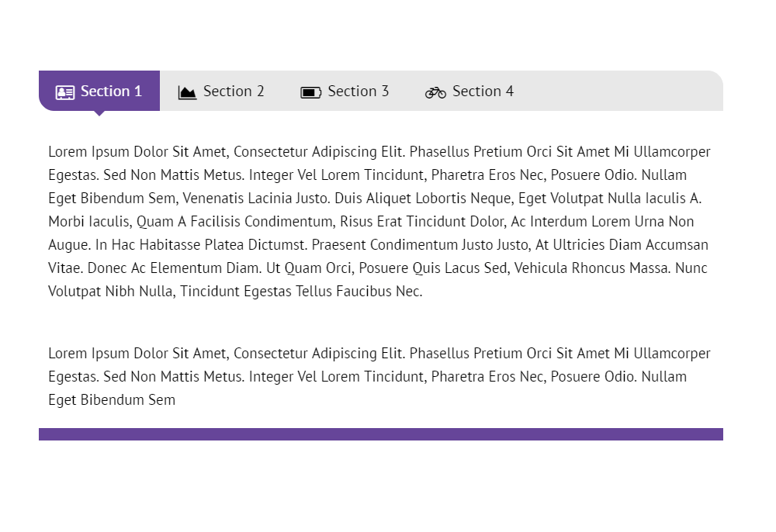Screen dimensions: 776x532
Task: Click the final line "Eget Bibendum Sem"
Action: (x=112, y=400)
